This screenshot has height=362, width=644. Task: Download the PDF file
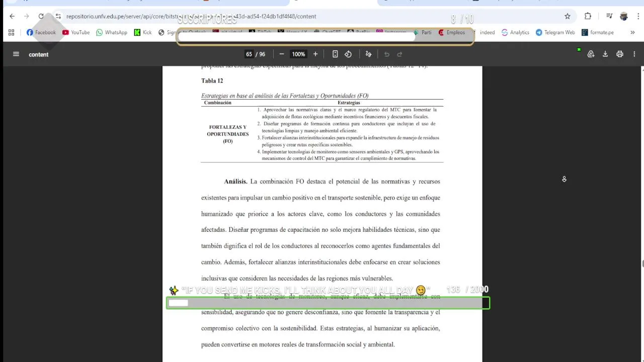(x=605, y=54)
